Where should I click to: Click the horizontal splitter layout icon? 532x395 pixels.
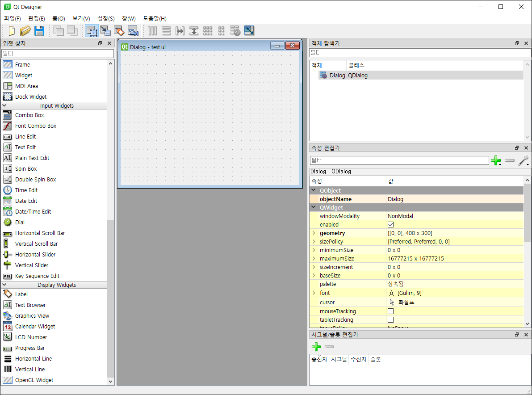tap(180, 31)
